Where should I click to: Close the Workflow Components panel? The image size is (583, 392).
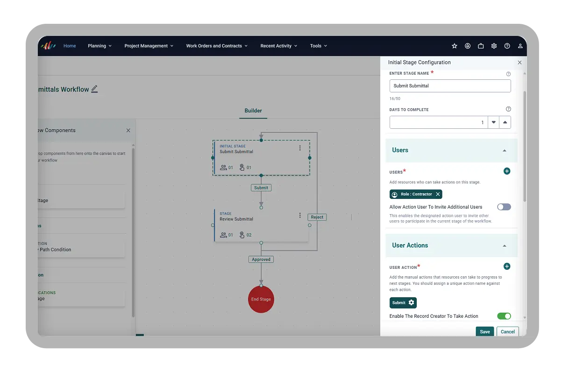pos(128,130)
